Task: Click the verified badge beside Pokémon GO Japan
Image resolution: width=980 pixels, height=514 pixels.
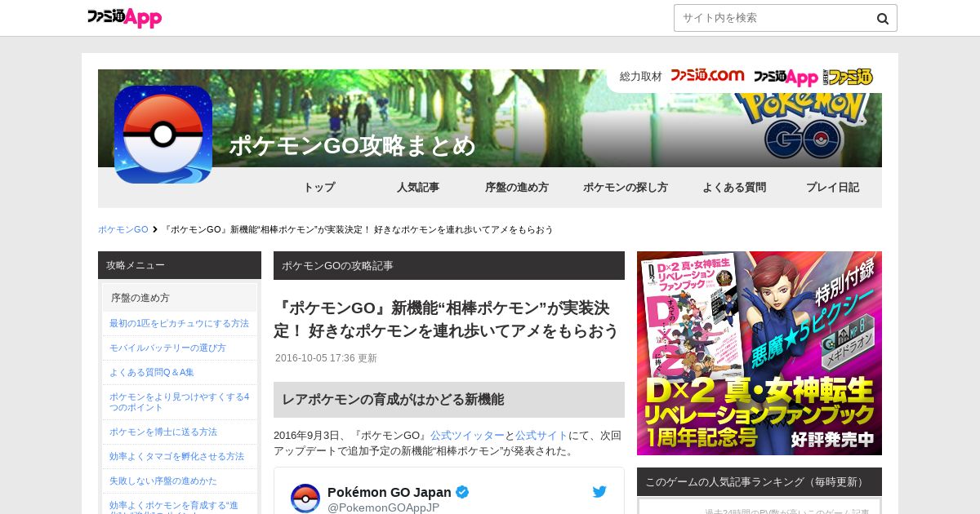Action: (462, 492)
